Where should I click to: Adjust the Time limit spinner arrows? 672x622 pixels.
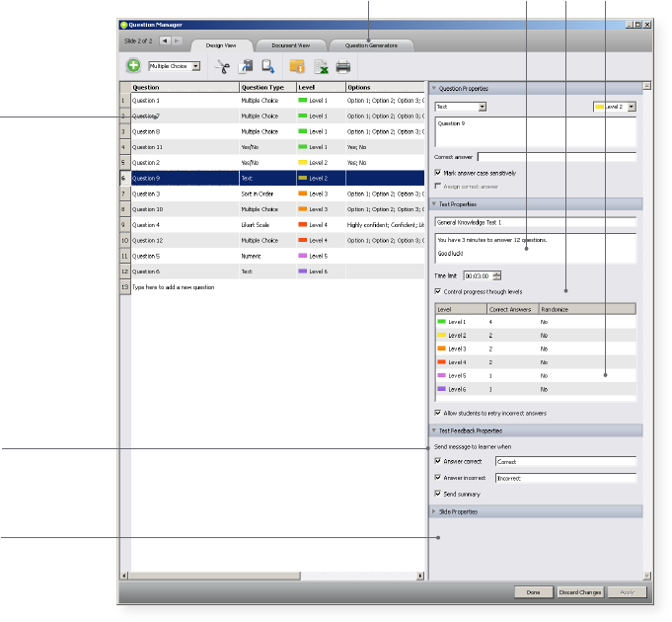496,275
